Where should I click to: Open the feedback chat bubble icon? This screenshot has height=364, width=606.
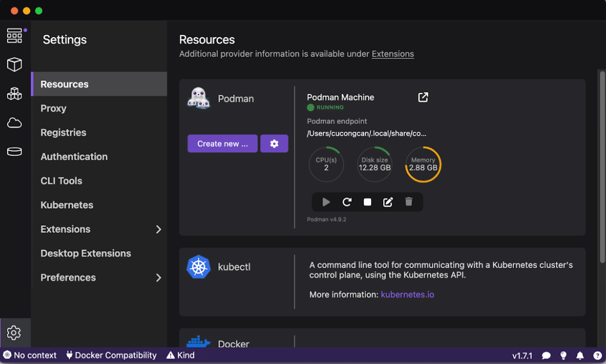[546, 355]
